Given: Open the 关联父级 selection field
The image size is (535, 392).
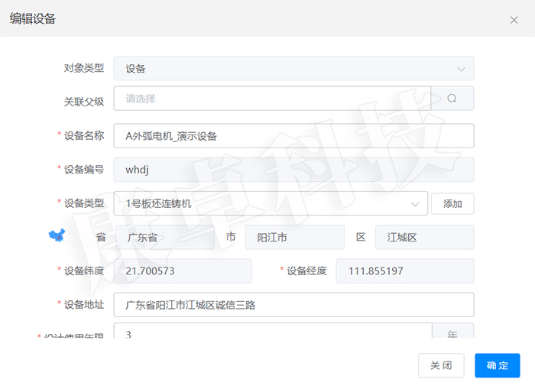Looking at the screenshot, I should pos(272,99).
